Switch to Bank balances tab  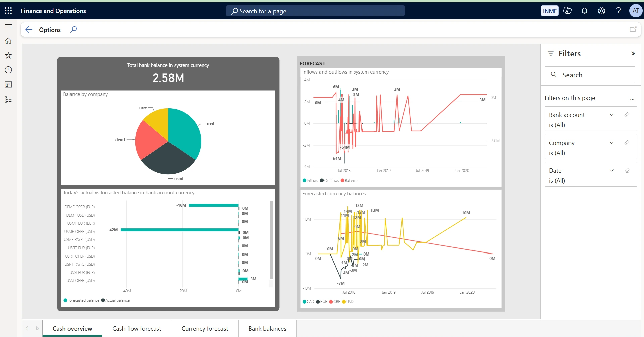267,328
